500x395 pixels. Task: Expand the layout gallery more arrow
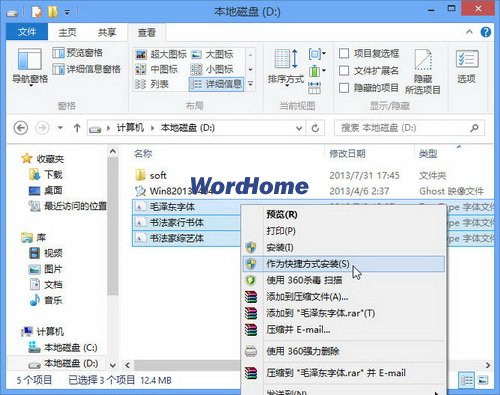click(250, 84)
